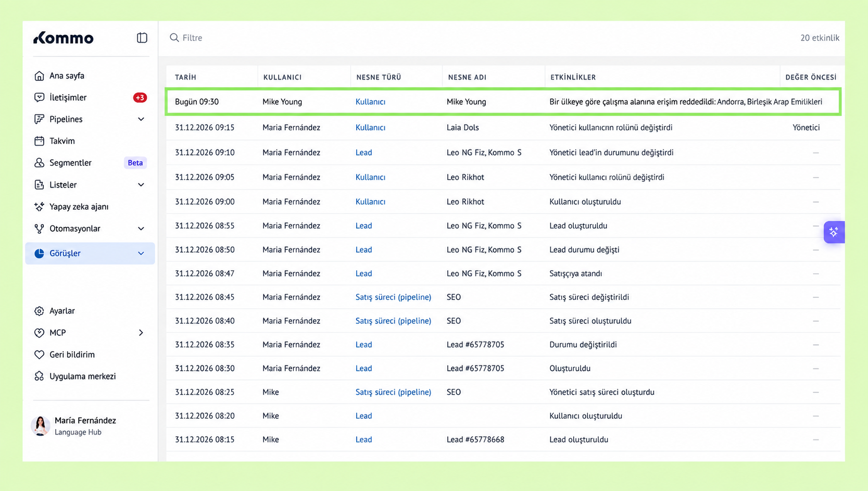The height and width of the screenshot is (491, 868).
Task: Click Lead link in the 09:10 row
Action: tap(363, 153)
